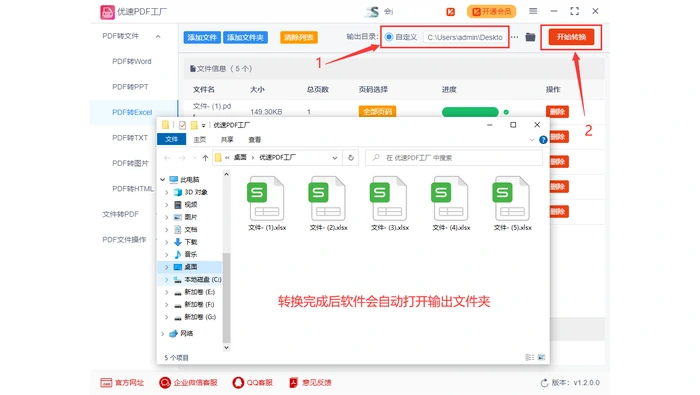
Task: Select 自定义 output directory radio button
Action: pos(389,37)
